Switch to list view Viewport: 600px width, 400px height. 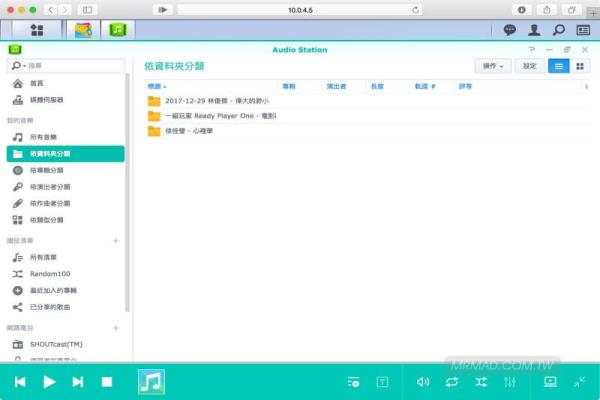coord(559,66)
